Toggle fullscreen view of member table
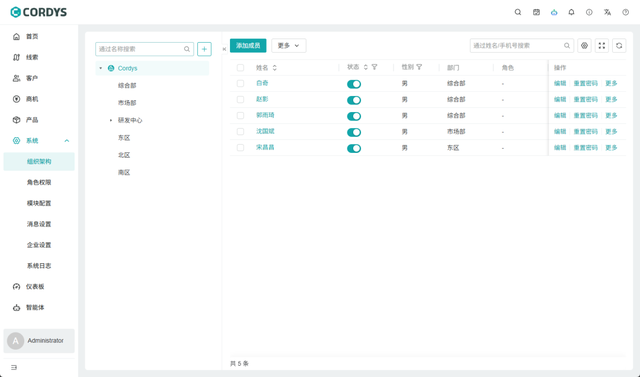Screen dimensions: 640x377 tap(602, 46)
